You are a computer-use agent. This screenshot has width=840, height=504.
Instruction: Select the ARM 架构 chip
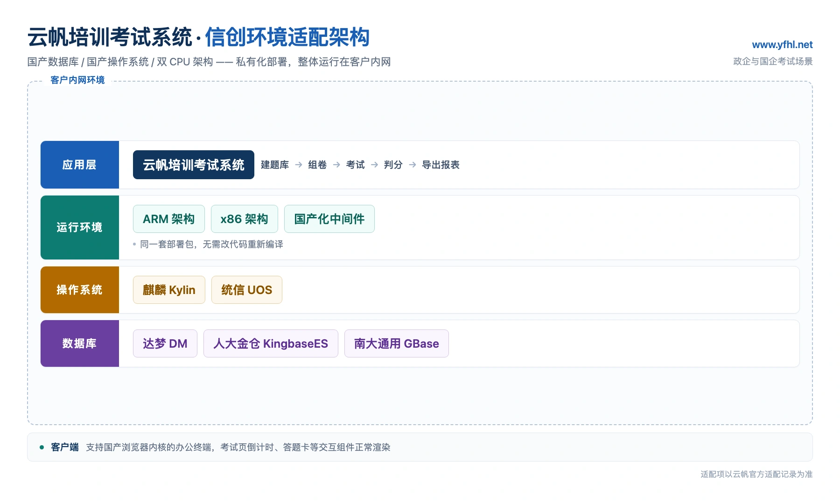(x=169, y=219)
